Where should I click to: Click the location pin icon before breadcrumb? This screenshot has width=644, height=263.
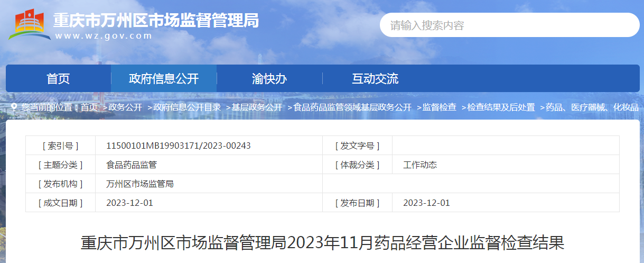[x=14, y=107]
